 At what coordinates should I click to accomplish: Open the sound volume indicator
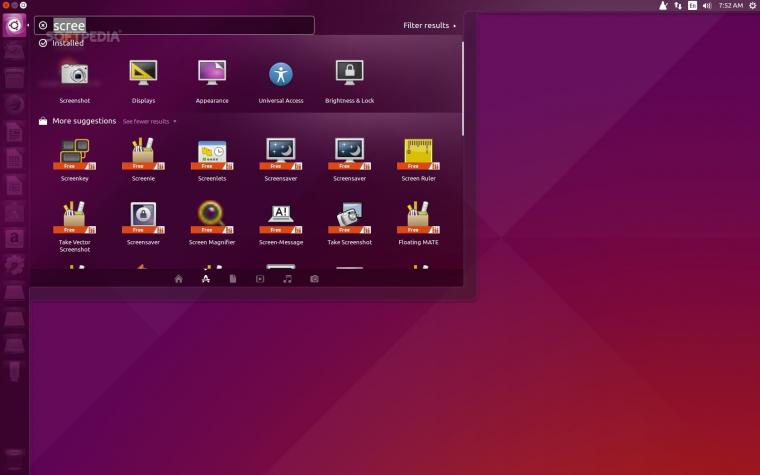click(x=707, y=6)
